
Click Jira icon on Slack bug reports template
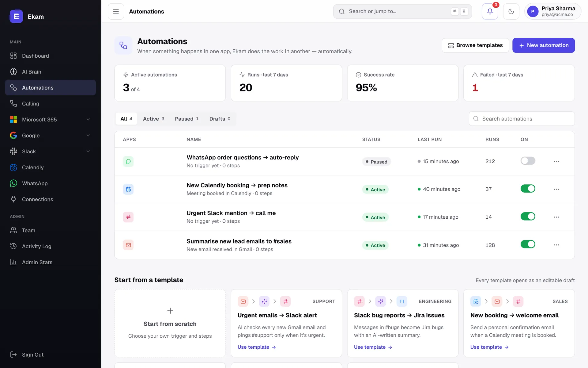[x=402, y=301]
